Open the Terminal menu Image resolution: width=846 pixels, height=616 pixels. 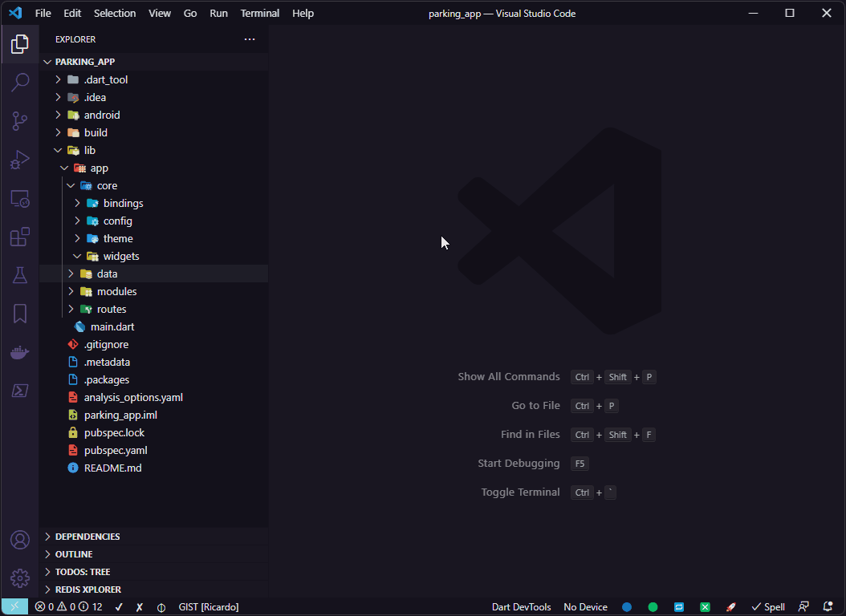259,13
